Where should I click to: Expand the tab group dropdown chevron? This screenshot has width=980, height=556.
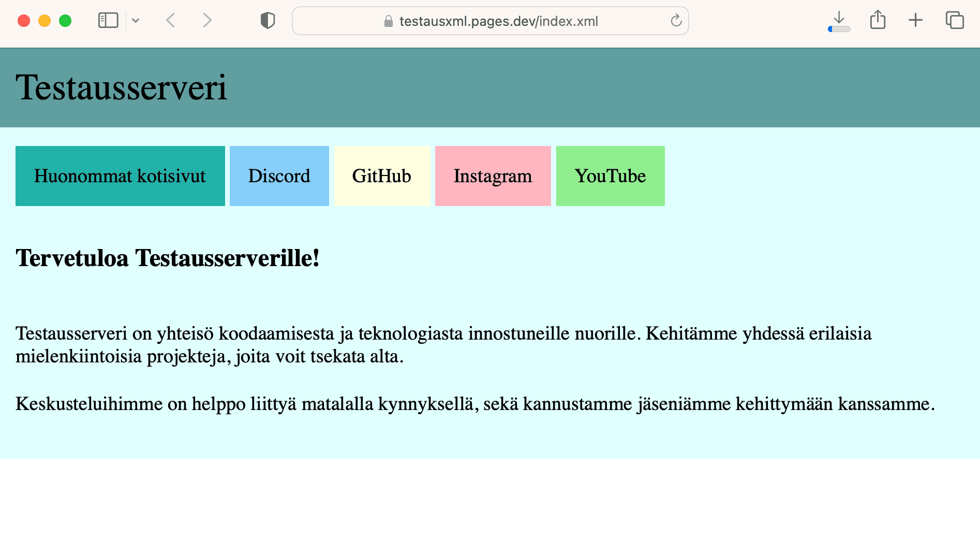136,21
